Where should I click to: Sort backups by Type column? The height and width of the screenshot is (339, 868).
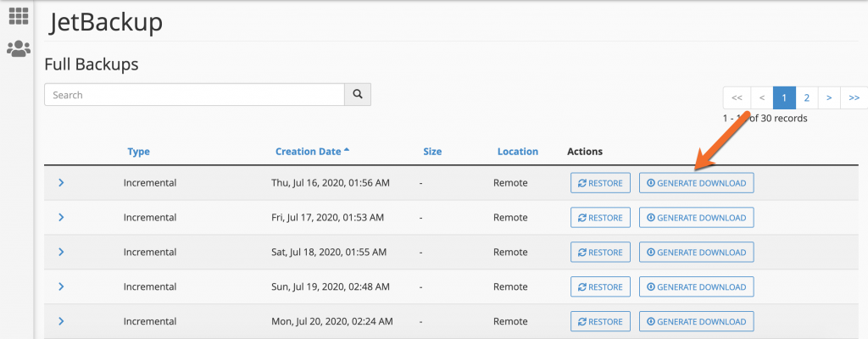tap(138, 152)
